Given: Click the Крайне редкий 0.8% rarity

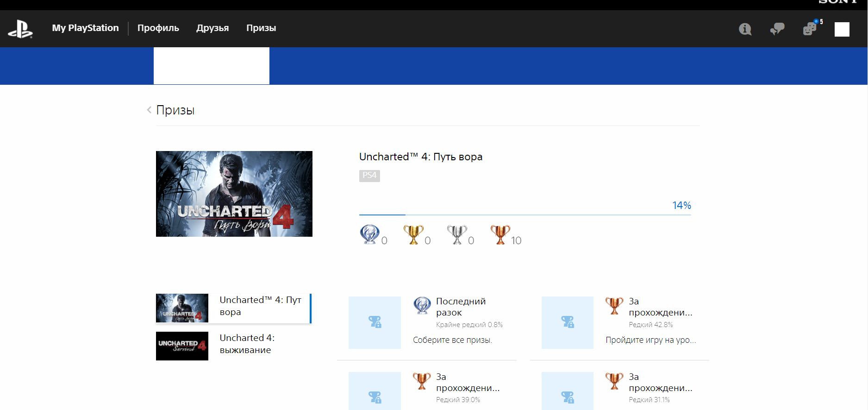Looking at the screenshot, I should pyautogui.click(x=469, y=325).
